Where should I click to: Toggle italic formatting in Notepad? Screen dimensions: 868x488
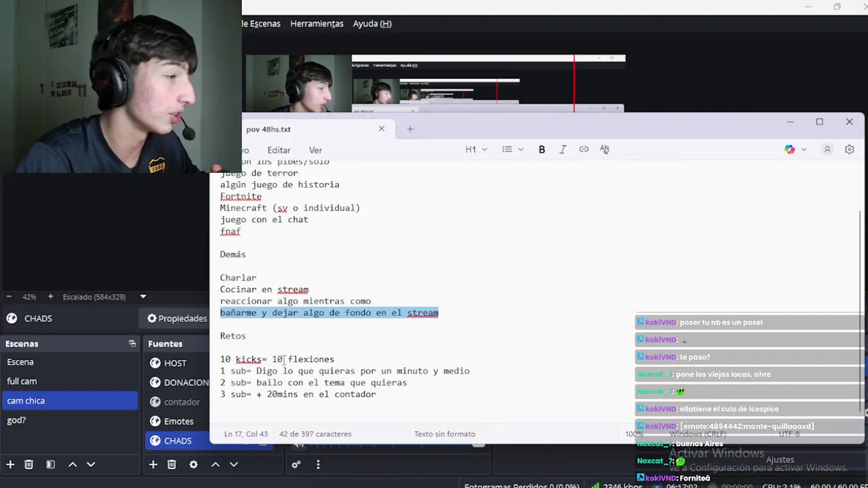(563, 150)
